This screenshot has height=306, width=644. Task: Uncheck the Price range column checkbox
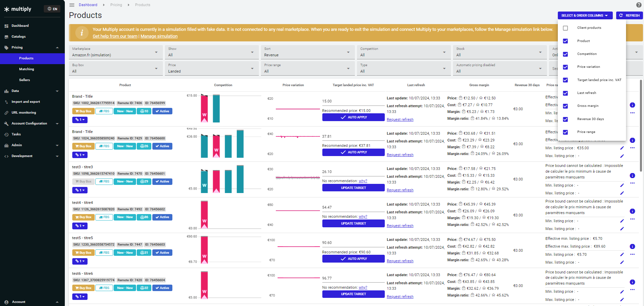point(565,132)
